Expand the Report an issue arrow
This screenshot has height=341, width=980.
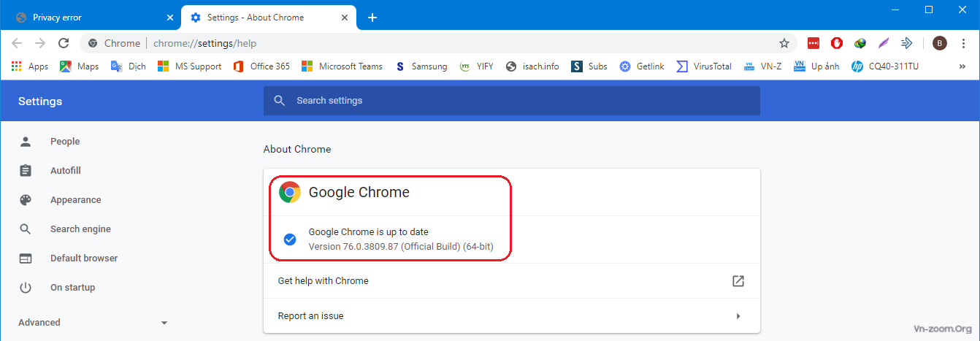pyautogui.click(x=738, y=316)
